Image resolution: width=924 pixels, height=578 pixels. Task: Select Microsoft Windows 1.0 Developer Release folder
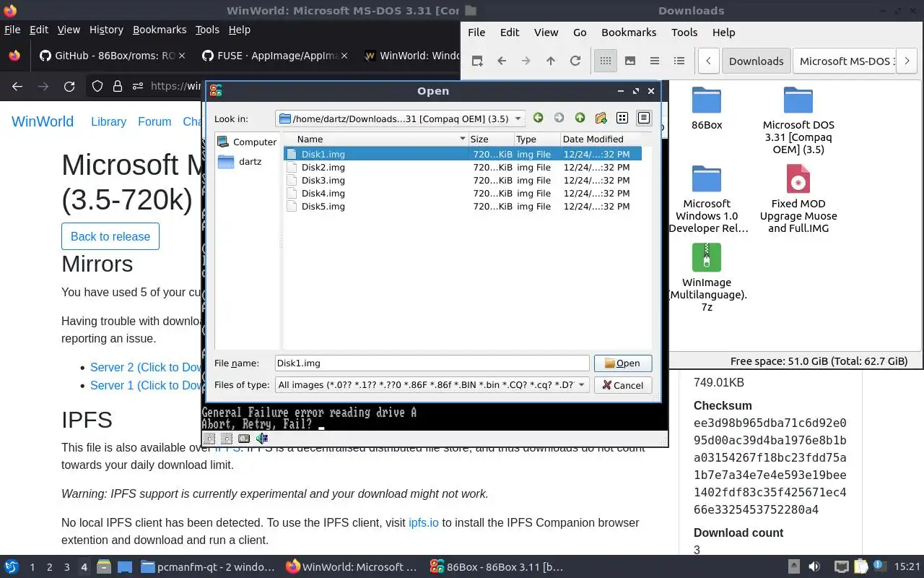point(707,199)
